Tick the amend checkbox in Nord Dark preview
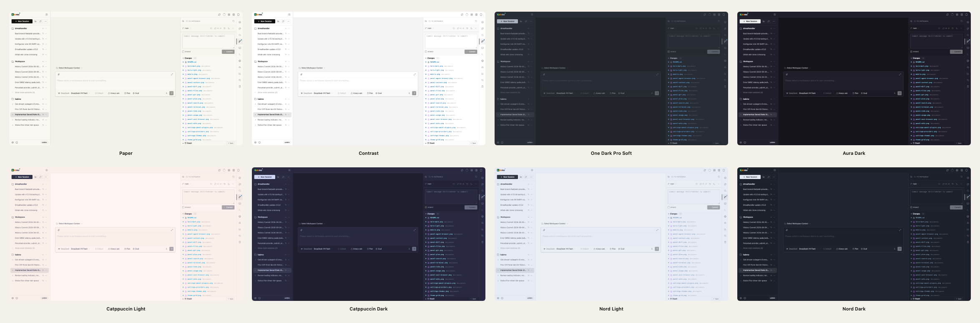This screenshot has height=323, width=980. (911, 207)
